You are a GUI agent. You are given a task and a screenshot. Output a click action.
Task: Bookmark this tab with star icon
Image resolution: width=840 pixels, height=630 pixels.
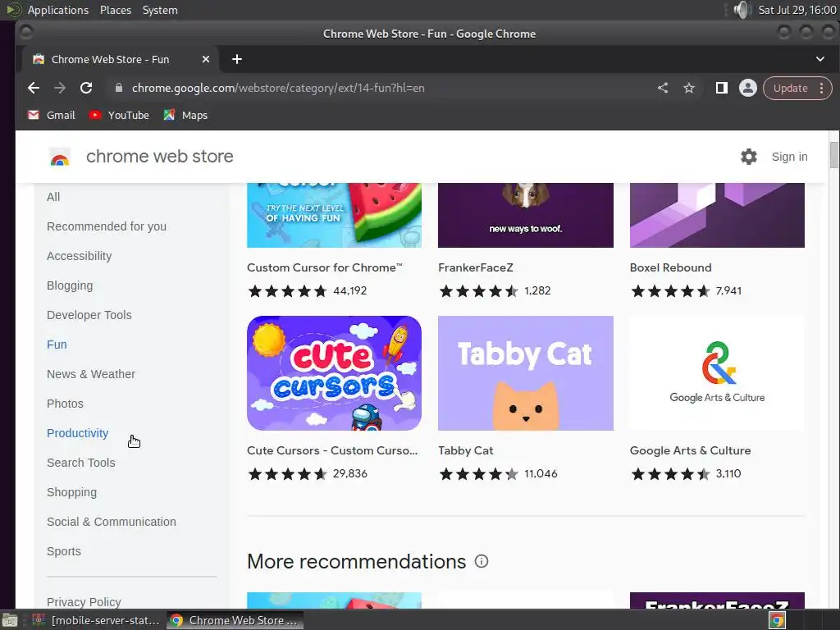pyautogui.click(x=689, y=88)
